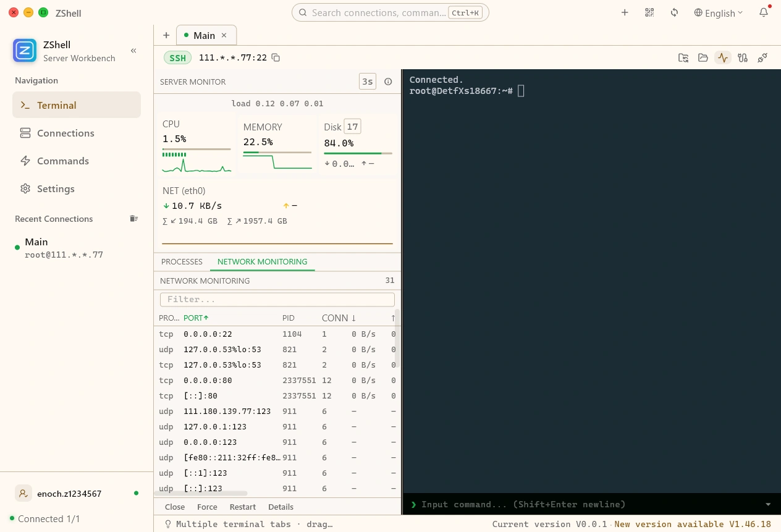This screenshot has height=532, width=781.
Task: Select the udp [::1]:123 row
Action: pos(275,473)
